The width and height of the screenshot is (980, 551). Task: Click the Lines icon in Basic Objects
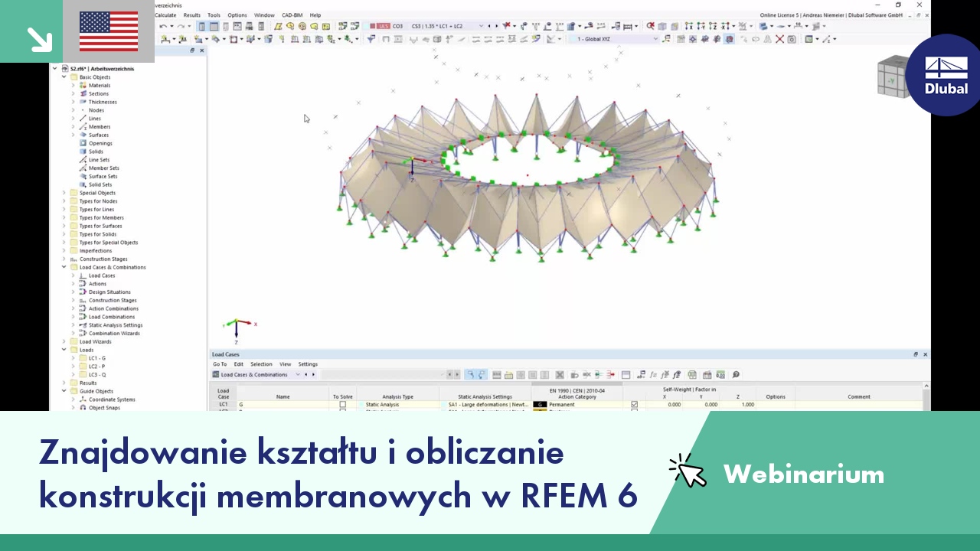pos(83,119)
